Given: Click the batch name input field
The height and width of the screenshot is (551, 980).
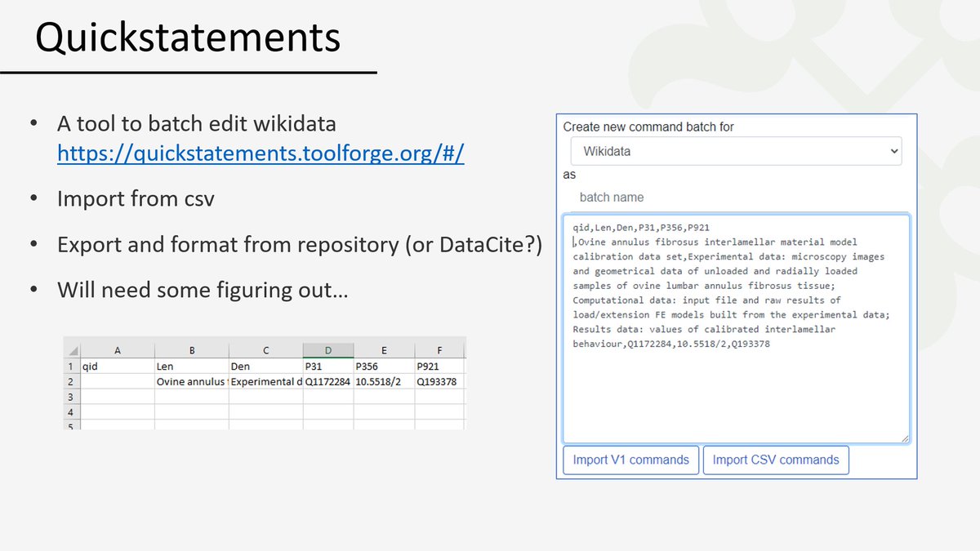Looking at the screenshot, I should click(736, 197).
